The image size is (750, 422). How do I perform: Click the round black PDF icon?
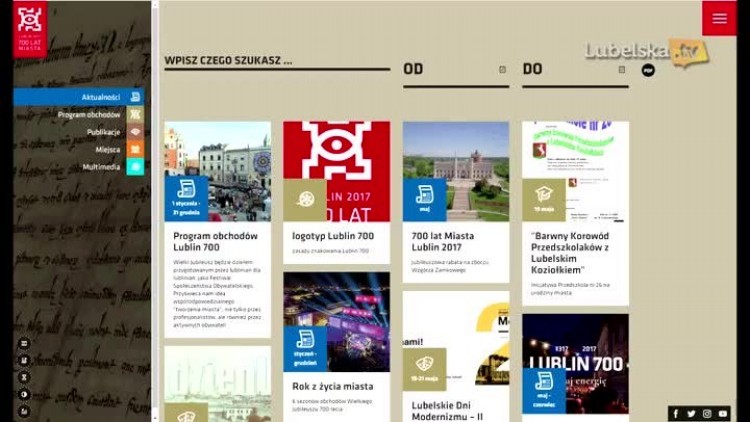click(x=648, y=70)
